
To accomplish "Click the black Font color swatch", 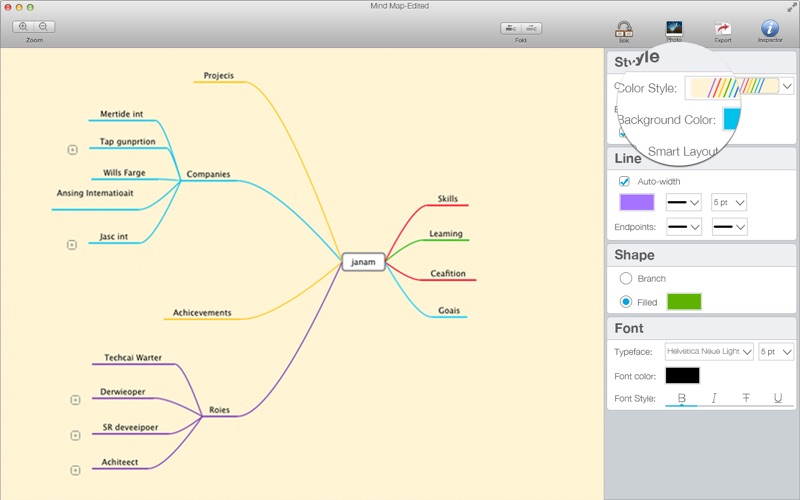I will pos(682,375).
